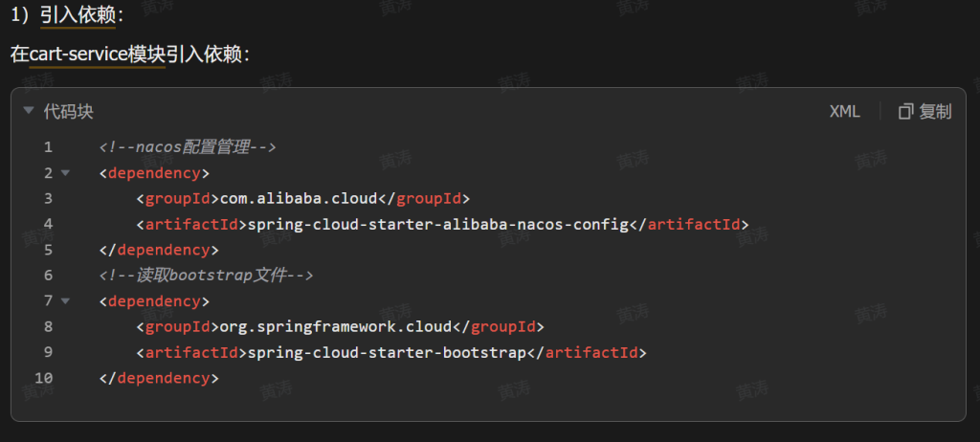Click line number 8 in the gutter
This screenshot has width=980, height=442.
pos(48,327)
